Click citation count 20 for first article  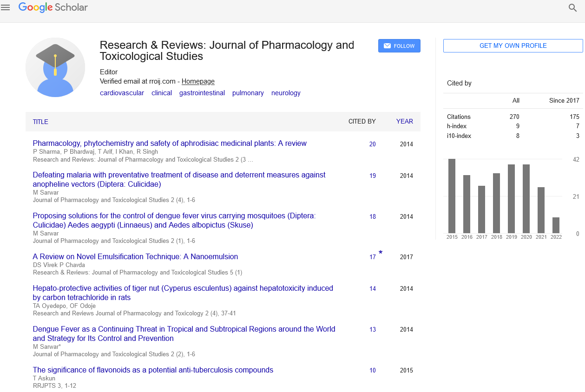[373, 144]
